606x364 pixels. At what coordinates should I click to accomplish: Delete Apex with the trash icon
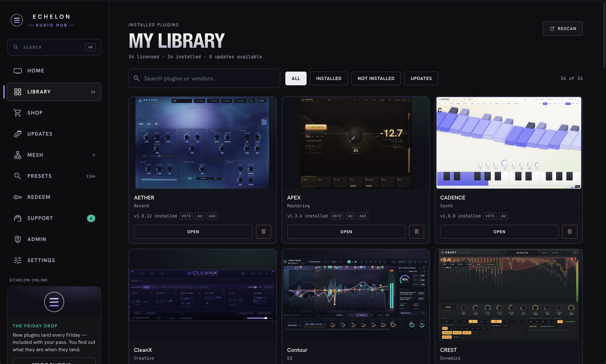click(417, 232)
